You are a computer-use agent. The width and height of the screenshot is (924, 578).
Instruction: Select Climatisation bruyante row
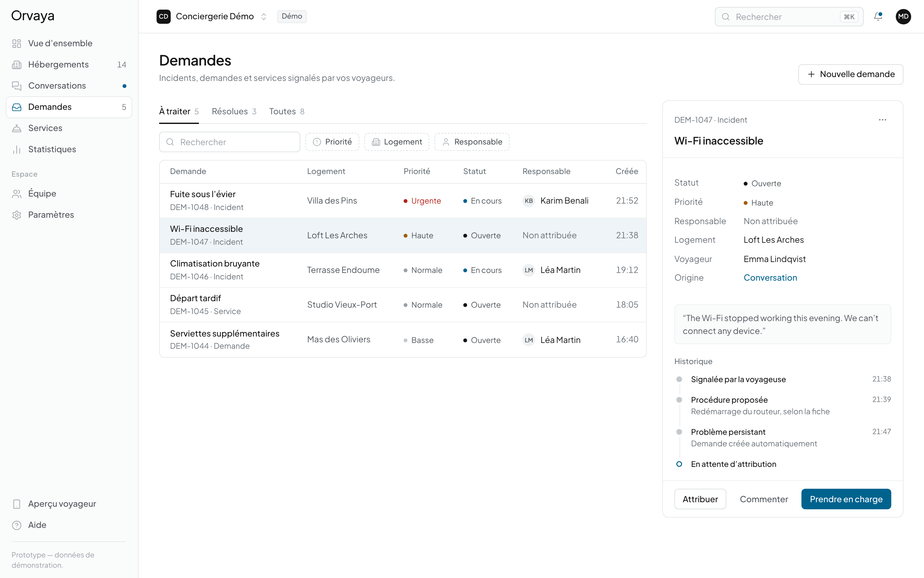pos(403,270)
